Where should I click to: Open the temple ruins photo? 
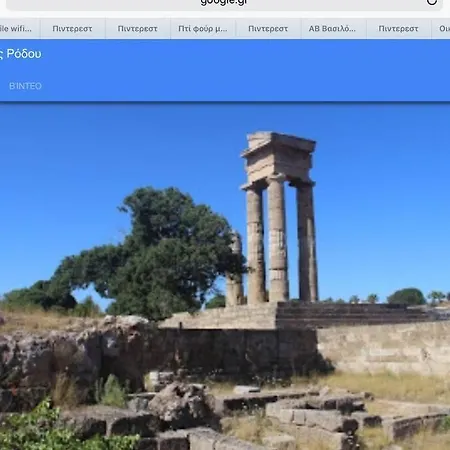(225, 277)
